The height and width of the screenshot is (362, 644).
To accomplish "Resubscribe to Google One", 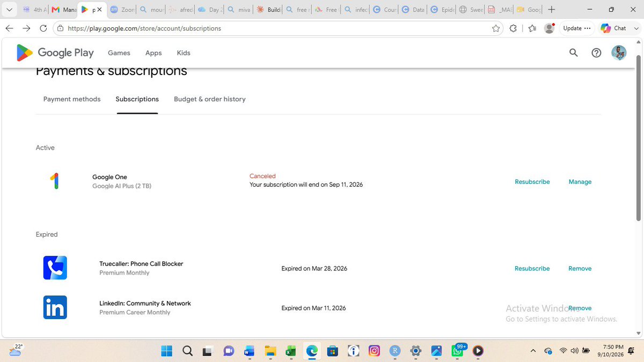I will tap(532, 182).
